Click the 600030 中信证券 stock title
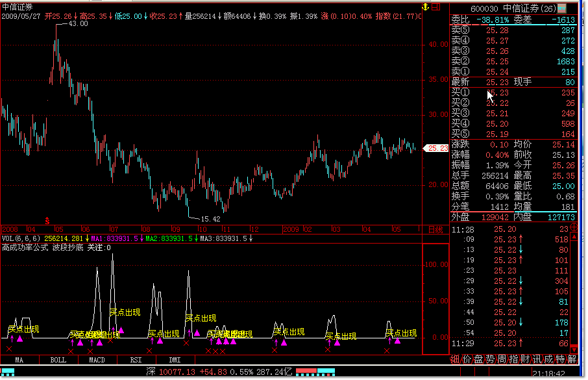The height and width of the screenshot is (380, 588). (513, 8)
